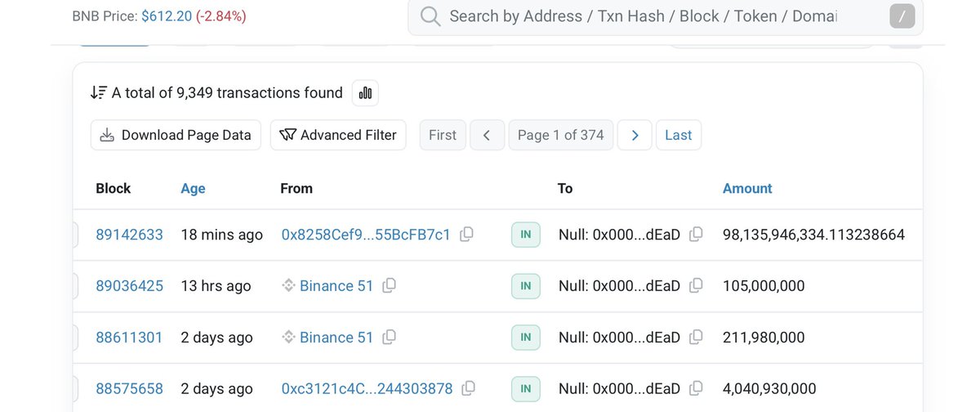The width and height of the screenshot is (980, 412).
Task: Go to previous page arrow
Action: [487, 135]
